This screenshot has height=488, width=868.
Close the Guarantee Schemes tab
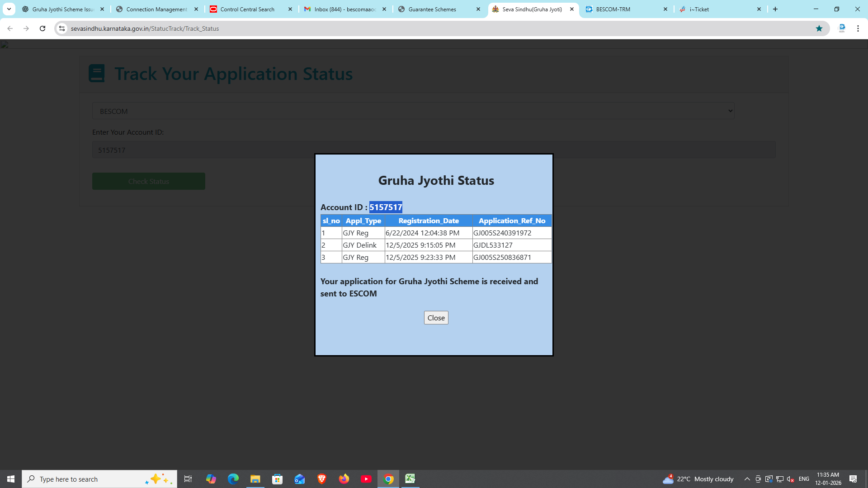[x=478, y=9]
